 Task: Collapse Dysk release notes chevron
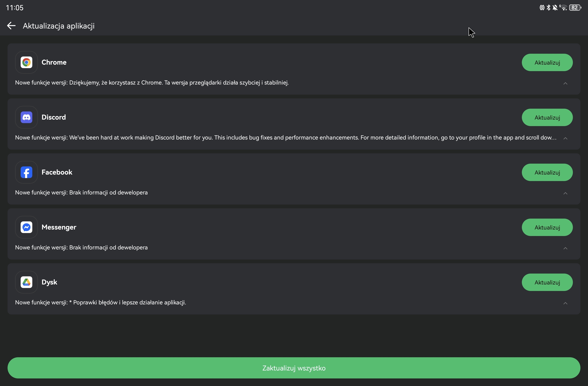565,303
